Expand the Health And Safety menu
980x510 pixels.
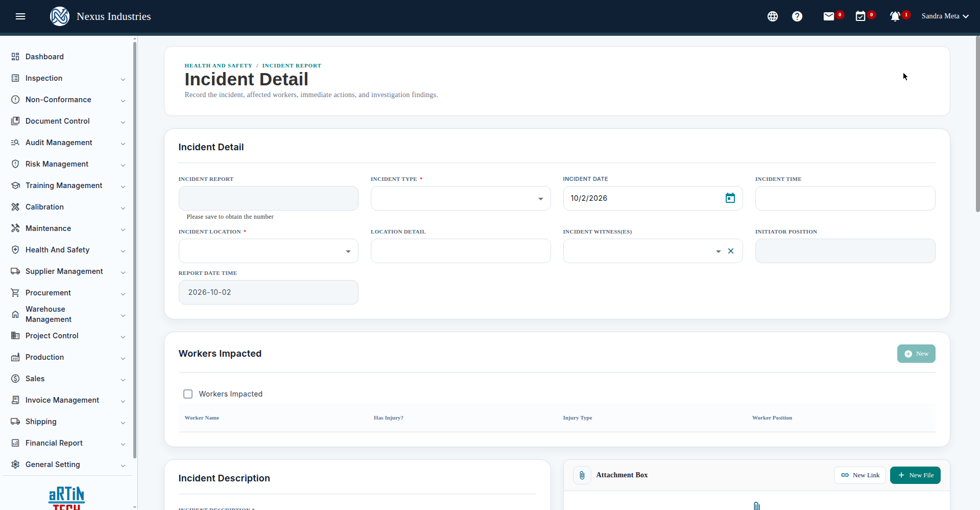pos(68,250)
